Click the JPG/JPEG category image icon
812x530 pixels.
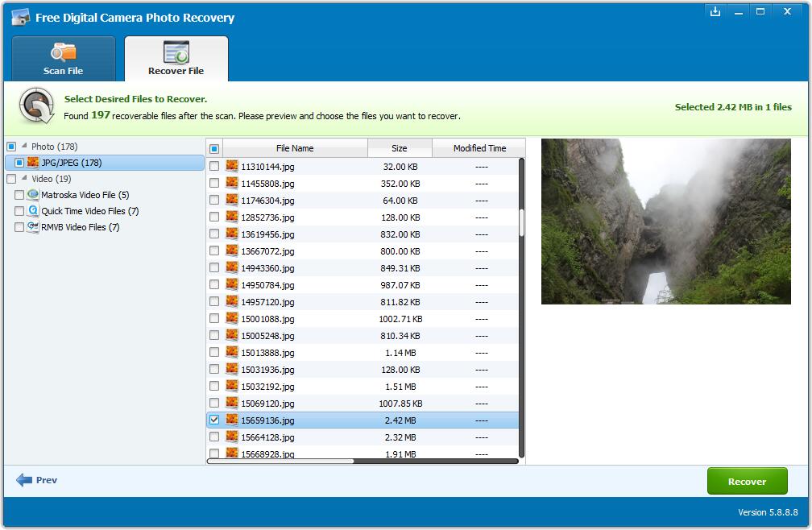click(33, 163)
